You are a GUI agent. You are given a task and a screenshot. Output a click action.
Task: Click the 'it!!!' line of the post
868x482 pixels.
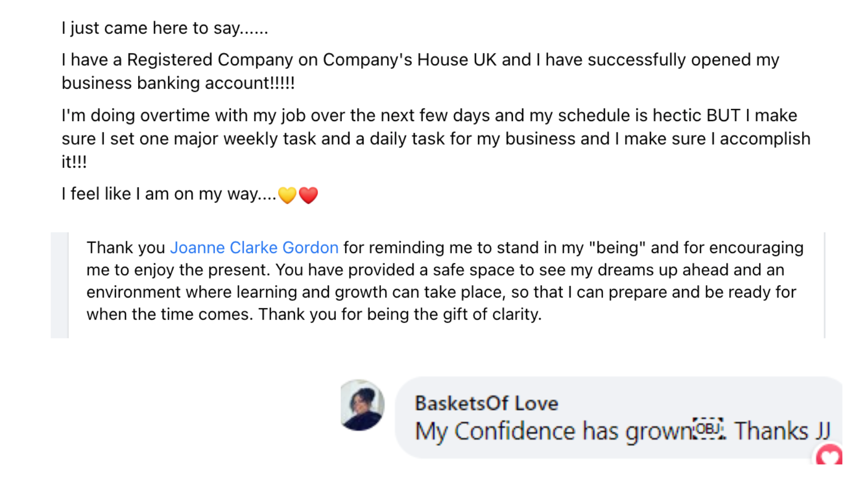[x=74, y=162]
